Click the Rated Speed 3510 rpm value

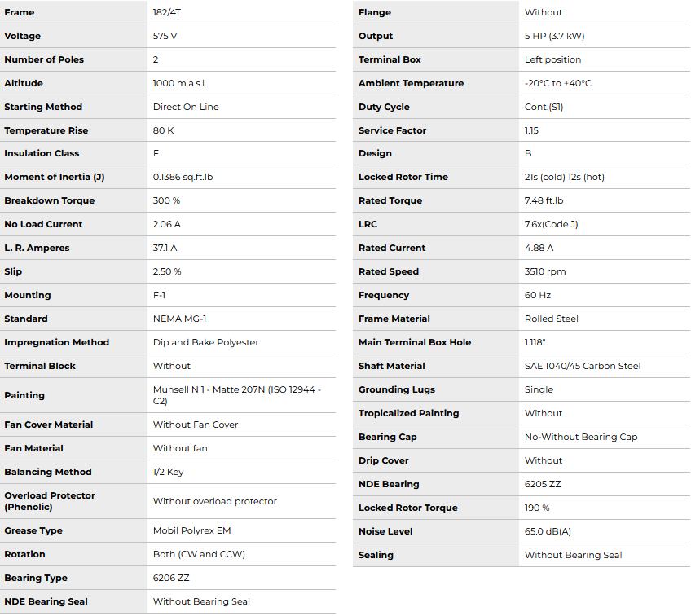click(x=544, y=271)
